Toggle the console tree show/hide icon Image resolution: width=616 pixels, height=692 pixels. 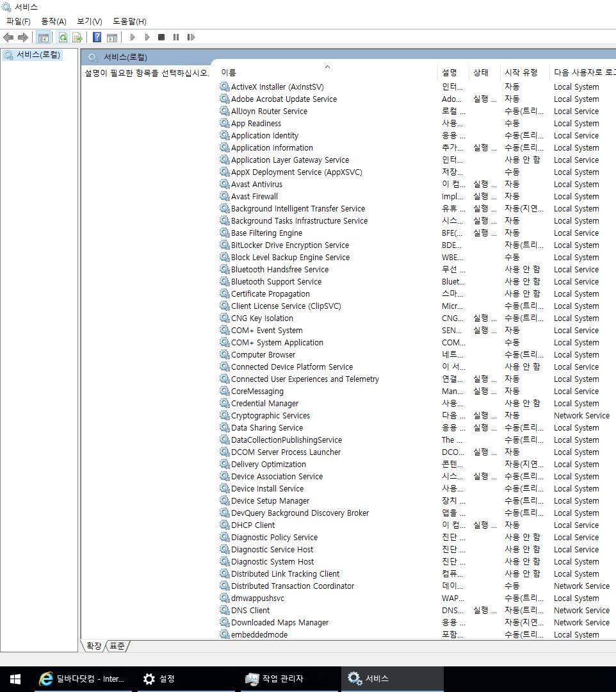click(43, 38)
